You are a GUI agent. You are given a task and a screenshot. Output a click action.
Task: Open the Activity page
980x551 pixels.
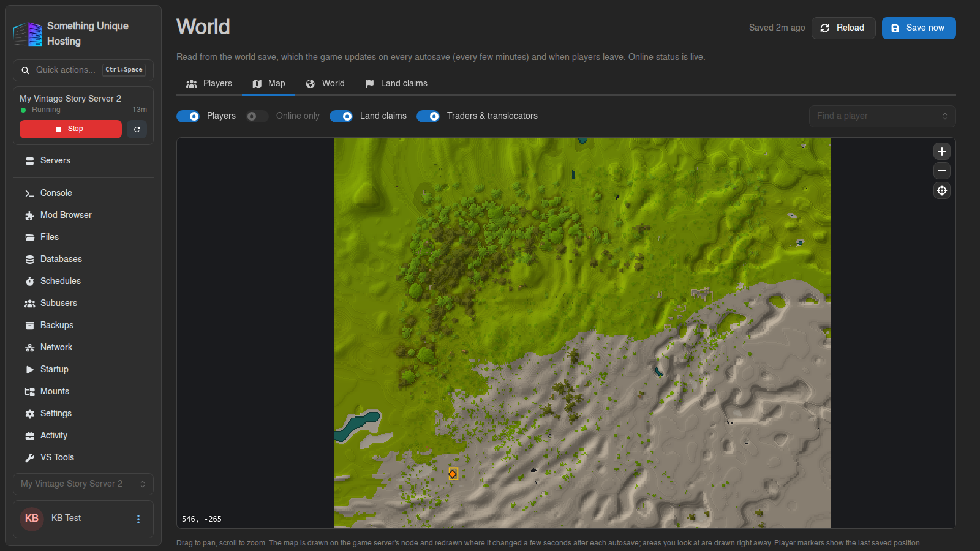click(x=83, y=435)
